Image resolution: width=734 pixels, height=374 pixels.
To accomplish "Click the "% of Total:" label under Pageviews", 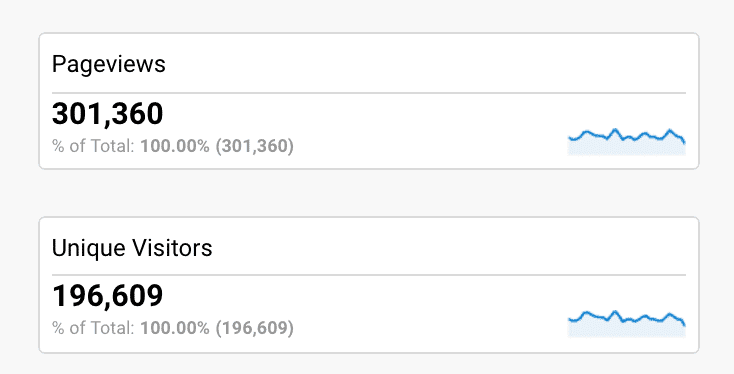I will pos(94,146).
